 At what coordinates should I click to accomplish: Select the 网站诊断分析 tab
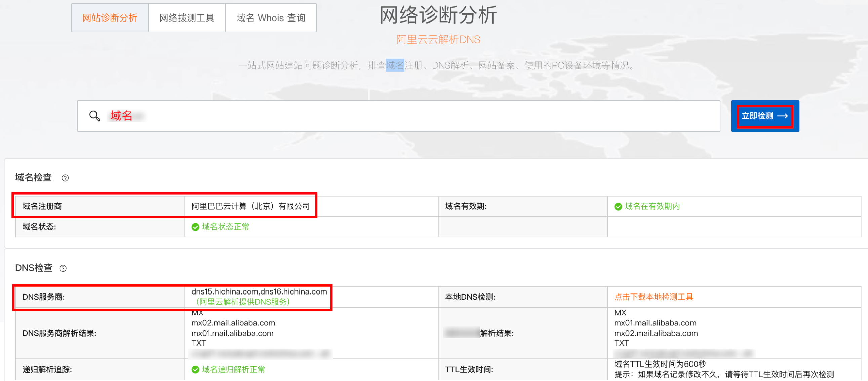coord(110,18)
